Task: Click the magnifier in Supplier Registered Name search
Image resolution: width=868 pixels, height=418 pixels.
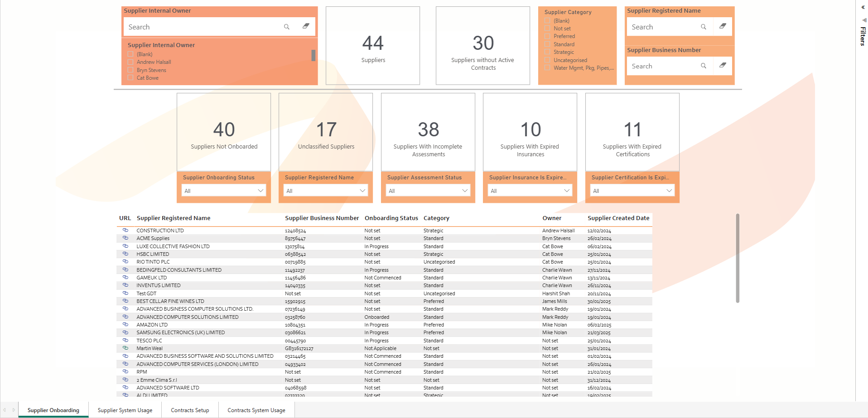Action: click(704, 27)
